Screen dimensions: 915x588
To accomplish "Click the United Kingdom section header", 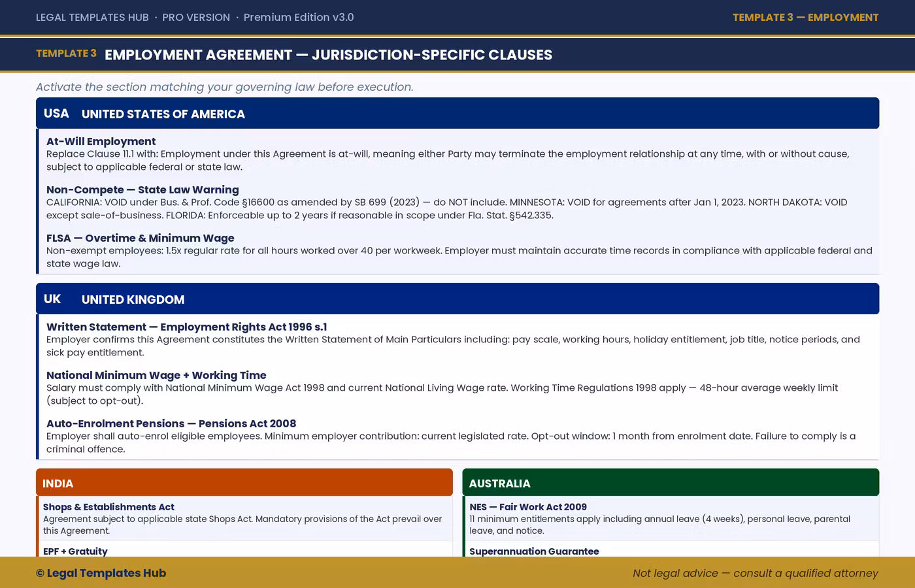I will coord(457,299).
